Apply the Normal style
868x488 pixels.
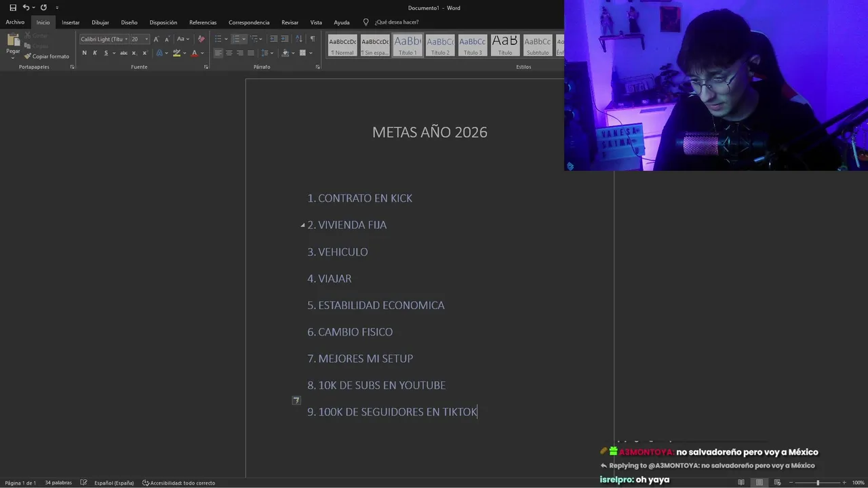click(342, 45)
